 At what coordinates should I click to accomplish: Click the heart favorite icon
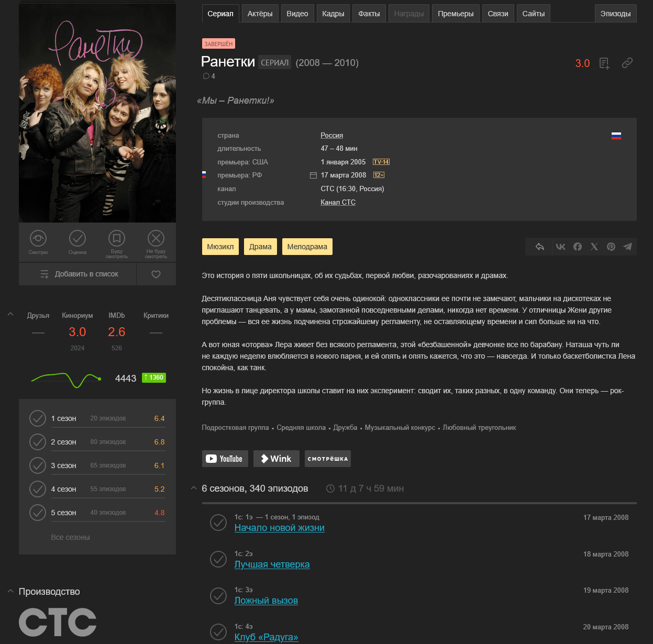point(156,274)
